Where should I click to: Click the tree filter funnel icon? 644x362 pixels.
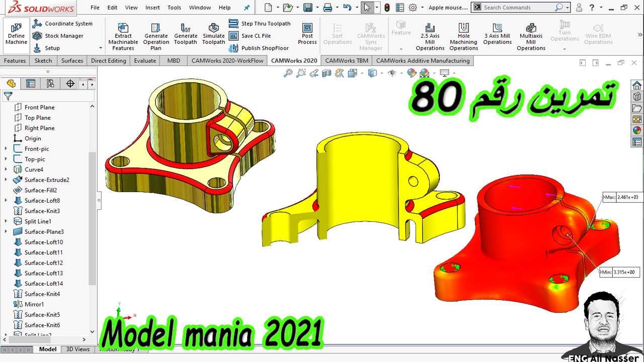point(8,96)
